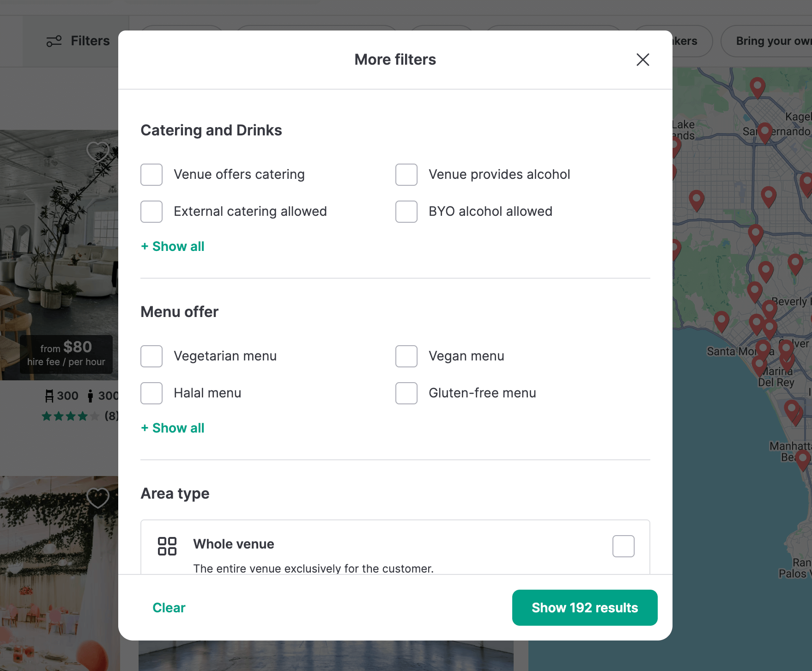The width and height of the screenshot is (812, 671).
Task: Open the Filters sliders icon
Action: 54,41
